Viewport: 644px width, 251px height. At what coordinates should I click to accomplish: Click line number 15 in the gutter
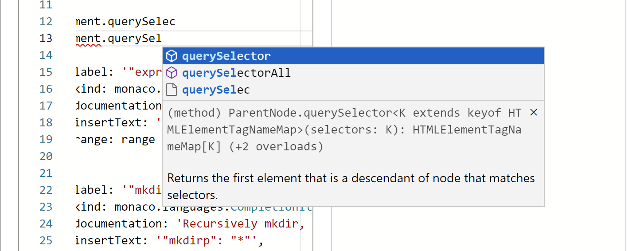coord(46,72)
